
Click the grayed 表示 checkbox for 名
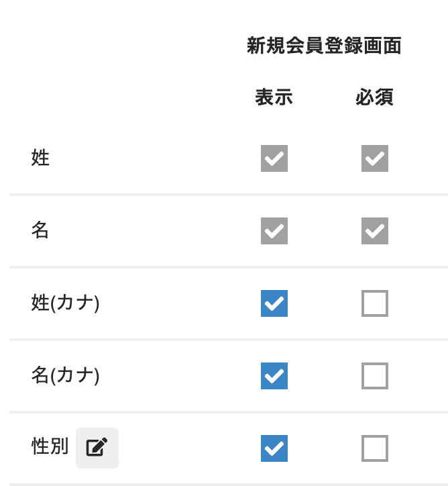click(x=274, y=231)
